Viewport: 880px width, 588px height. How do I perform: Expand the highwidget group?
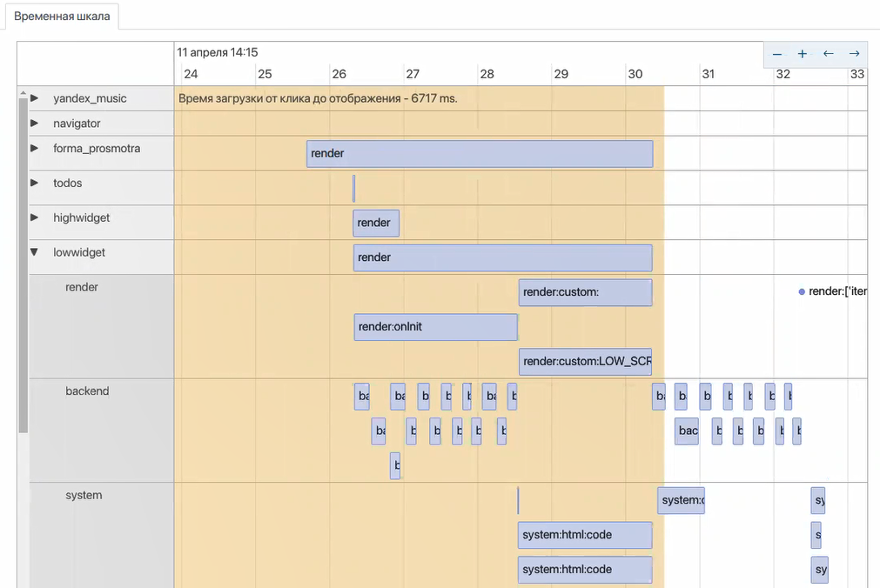pos(34,217)
